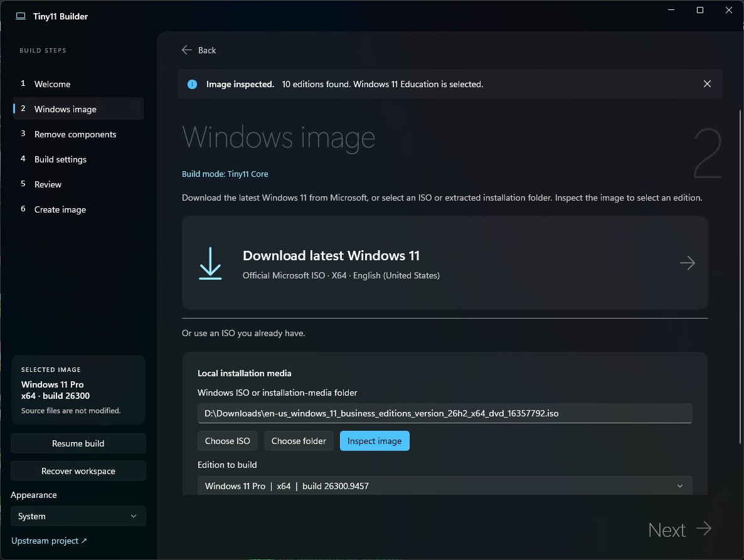Click the Next arrow icon
The height and width of the screenshot is (560, 744).
(x=704, y=528)
